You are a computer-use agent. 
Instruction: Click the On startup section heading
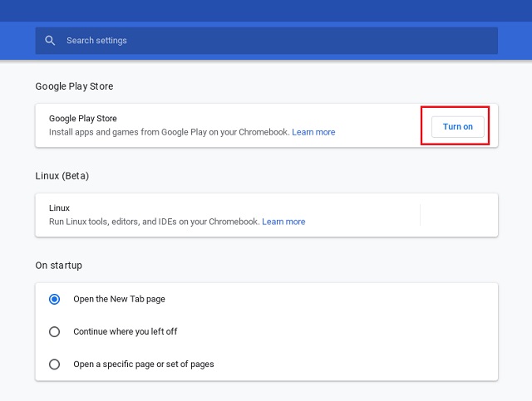click(59, 266)
